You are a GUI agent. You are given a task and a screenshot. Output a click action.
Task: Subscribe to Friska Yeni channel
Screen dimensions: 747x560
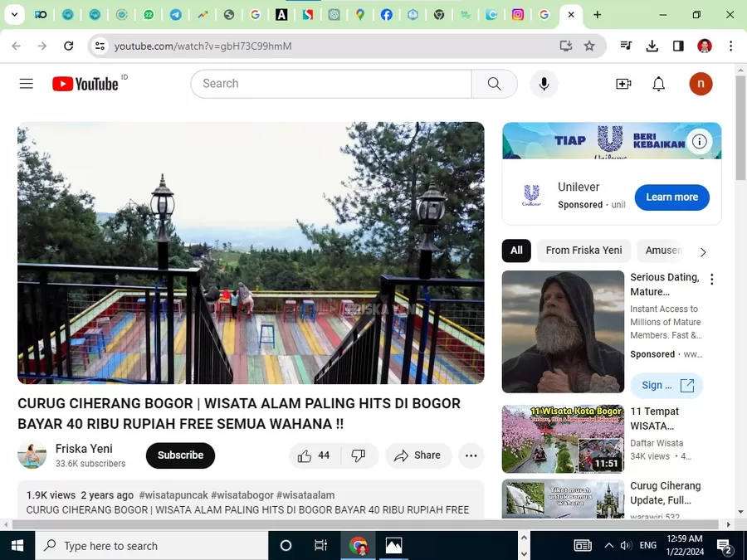click(x=180, y=455)
